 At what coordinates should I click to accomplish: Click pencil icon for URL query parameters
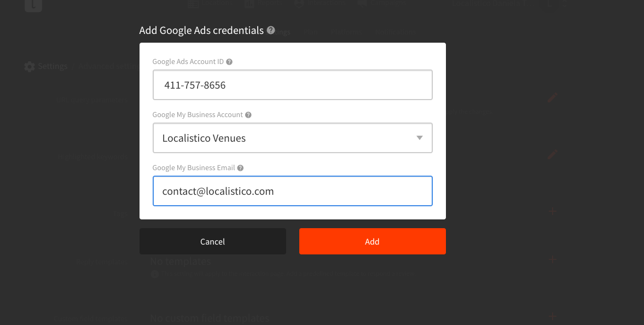(553, 98)
